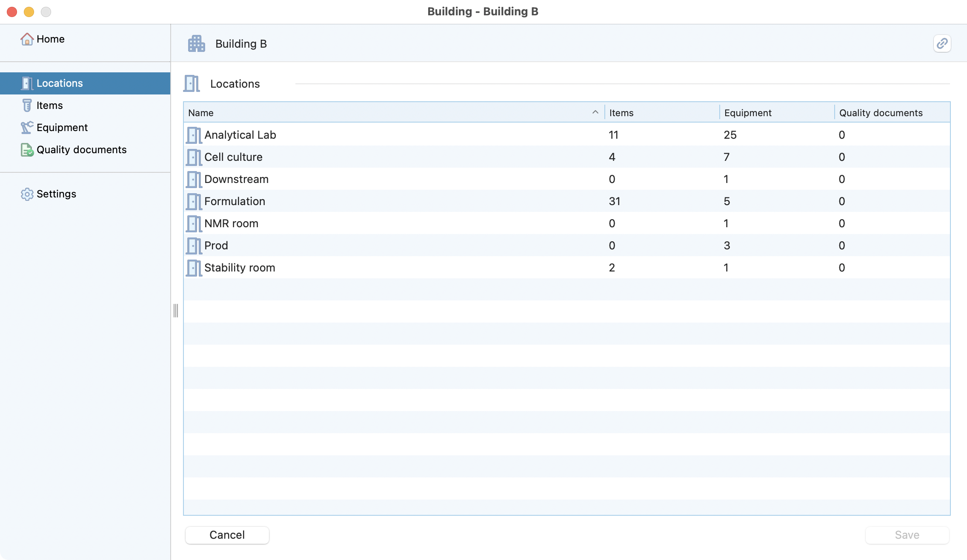Viewport: 967px width, 560px height.
Task: Sort by Quality documents column header
Action: click(x=892, y=113)
